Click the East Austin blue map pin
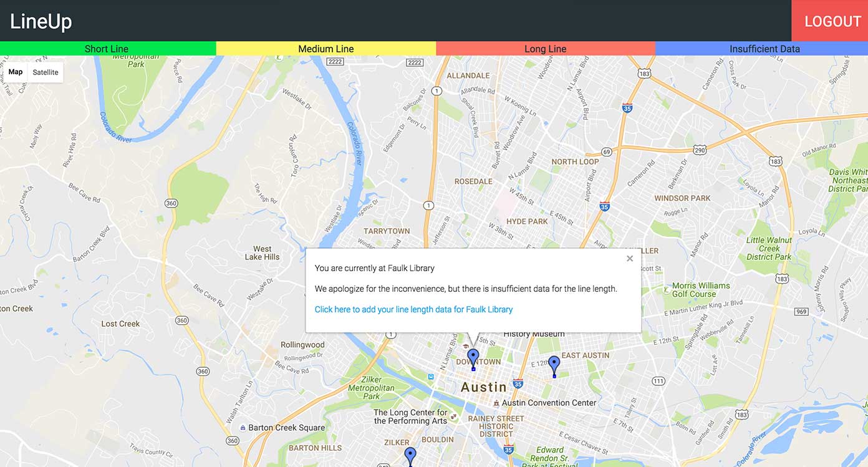Viewport: 868px width, 467px height. click(x=554, y=366)
